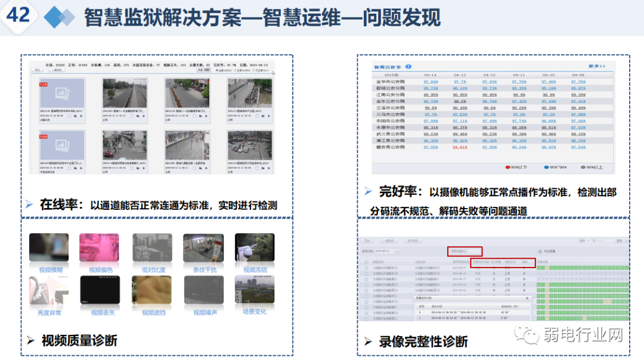Click the 场景变化 sample image
644x363 pixels.
[x=255, y=290]
